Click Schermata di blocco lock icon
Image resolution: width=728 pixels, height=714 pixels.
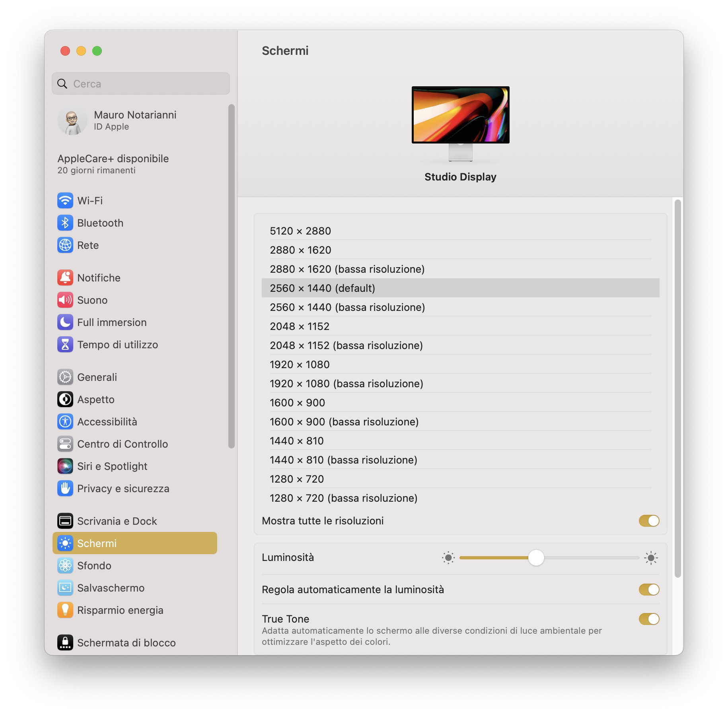click(65, 642)
